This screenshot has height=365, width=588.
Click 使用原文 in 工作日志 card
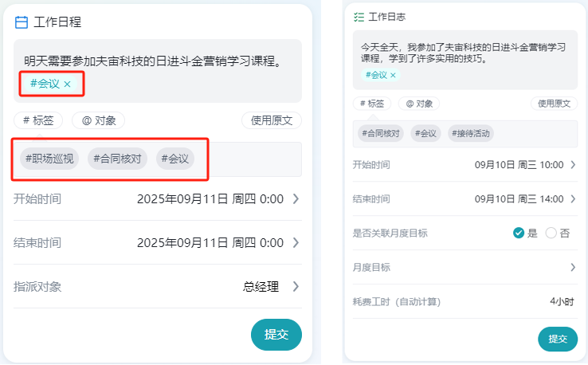[554, 104]
